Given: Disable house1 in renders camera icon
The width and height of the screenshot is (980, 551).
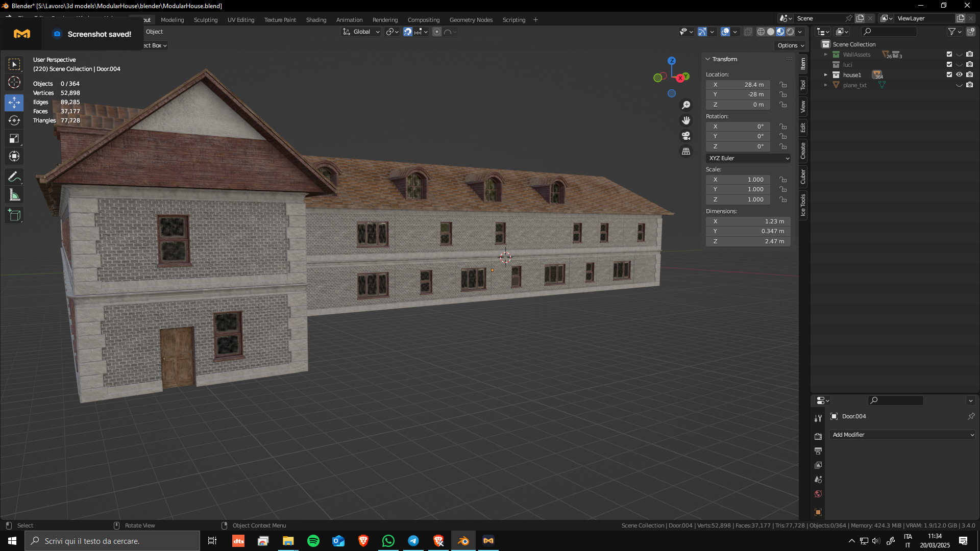Looking at the screenshot, I should point(969,74).
